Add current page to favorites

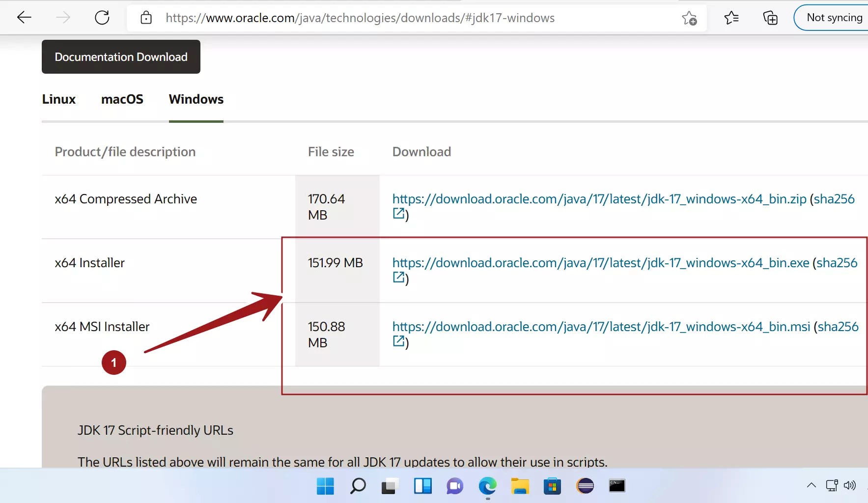[x=689, y=18]
